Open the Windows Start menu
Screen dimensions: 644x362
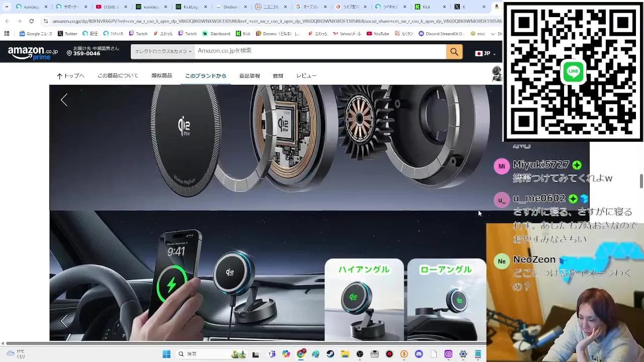pyautogui.click(x=167, y=354)
